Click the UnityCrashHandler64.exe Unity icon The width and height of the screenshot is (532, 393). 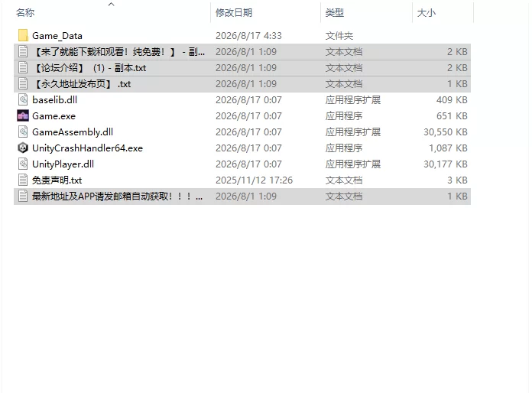(x=23, y=148)
